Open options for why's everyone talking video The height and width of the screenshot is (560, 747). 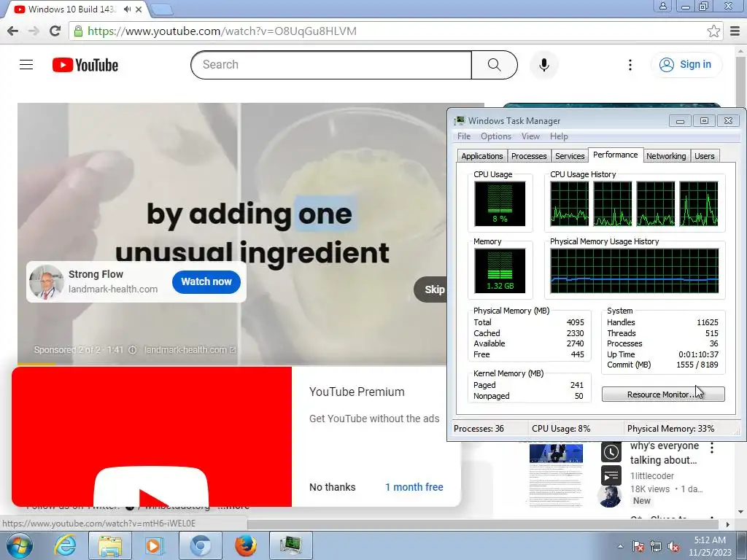pyautogui.click(x=712, y=448)
